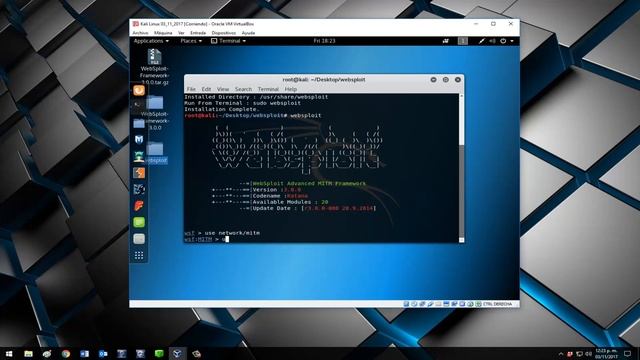Open the Applications menu in Kali top bar
The image size is (640, 360).
pos(151,41)
